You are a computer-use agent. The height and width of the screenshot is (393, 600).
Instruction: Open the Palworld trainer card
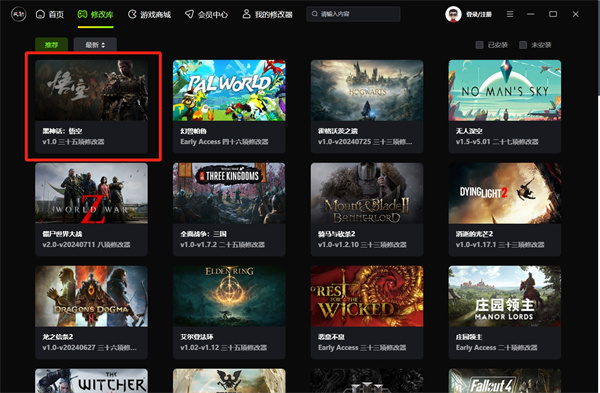(x=229, y=106)
